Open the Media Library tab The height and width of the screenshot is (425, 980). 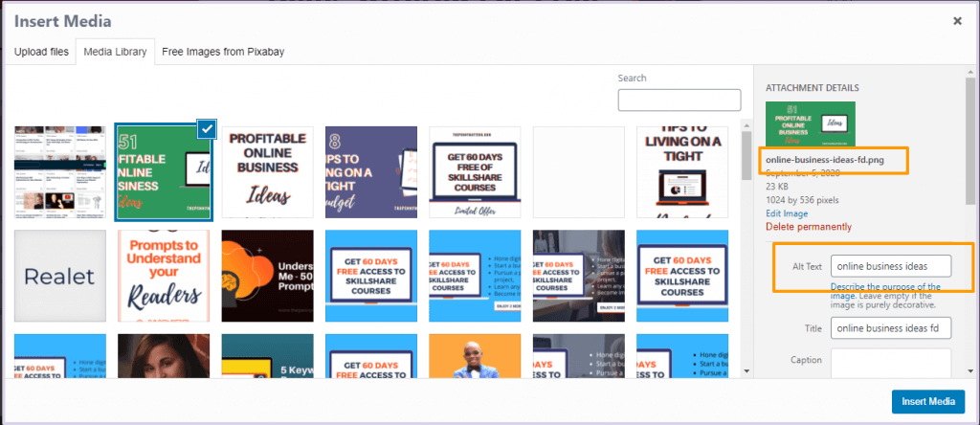click(115, 52)
